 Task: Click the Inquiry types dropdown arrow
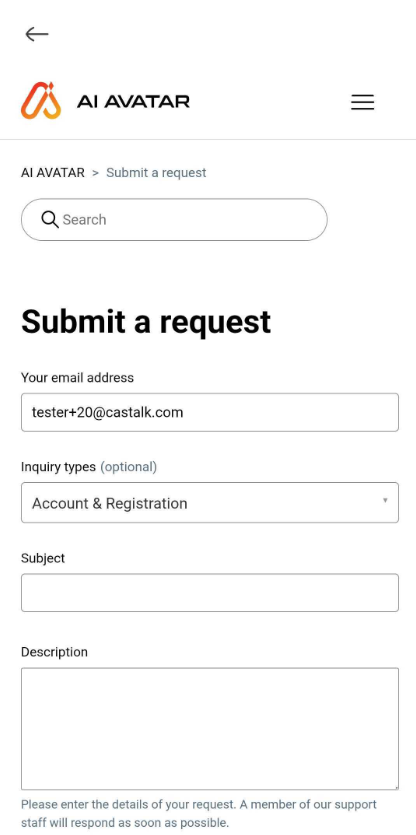[x=385, y=501]
